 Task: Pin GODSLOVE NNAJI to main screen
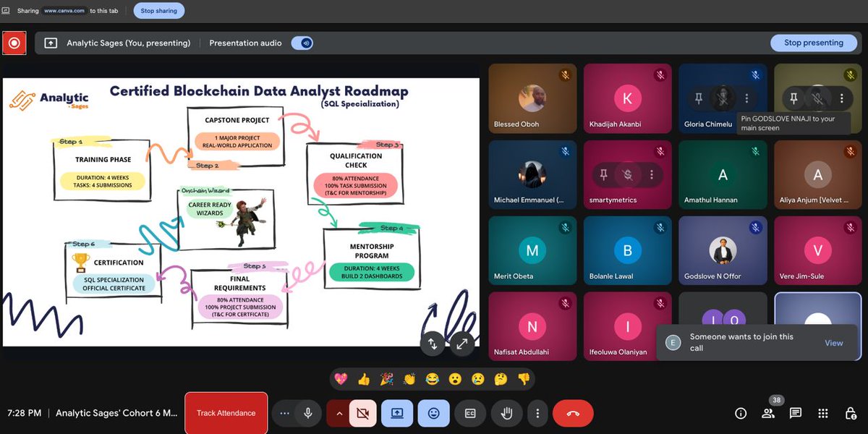[x=793, y=98]
